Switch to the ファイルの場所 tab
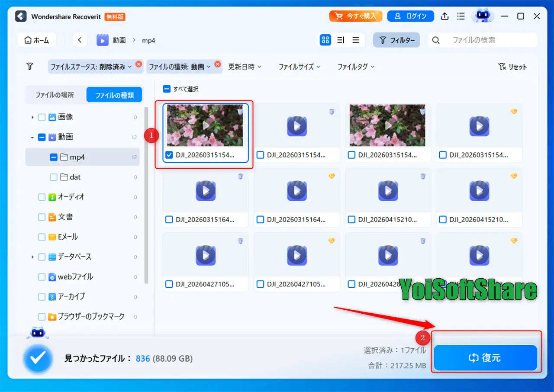The image size is (554, 392). [x=55, y=95]
